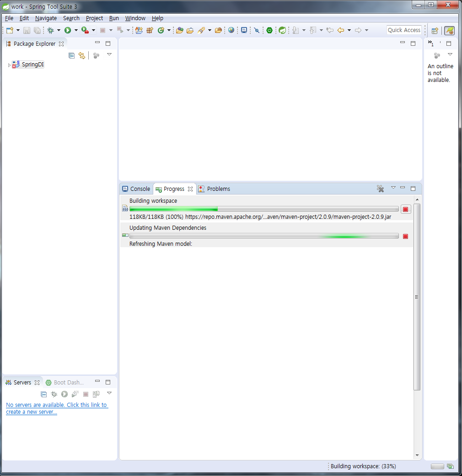Click Remove All Finished Operations icon
462x476 pixels.
(x=380, y=189)
